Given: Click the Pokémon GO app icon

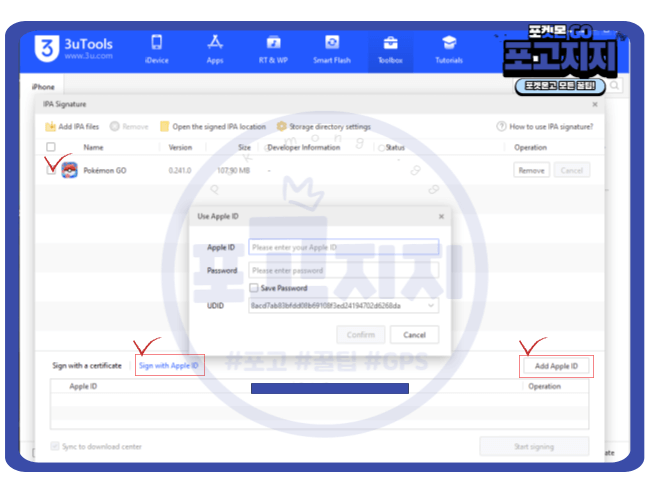Looking at the screenshot, I should [69, 170].
